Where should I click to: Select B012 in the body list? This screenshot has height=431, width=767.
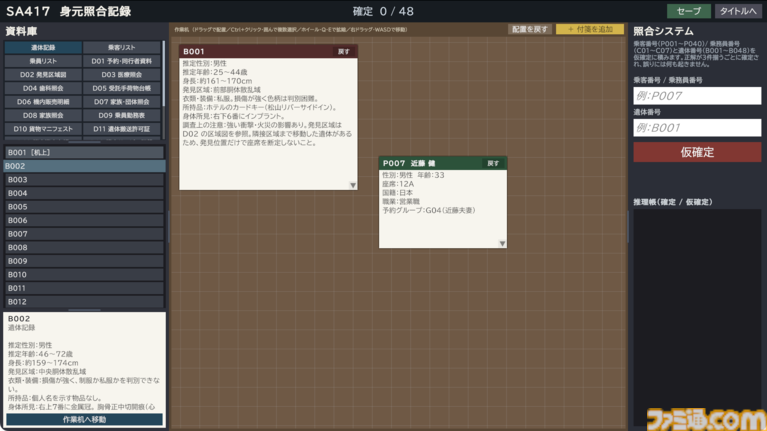[x=84, y=302]
